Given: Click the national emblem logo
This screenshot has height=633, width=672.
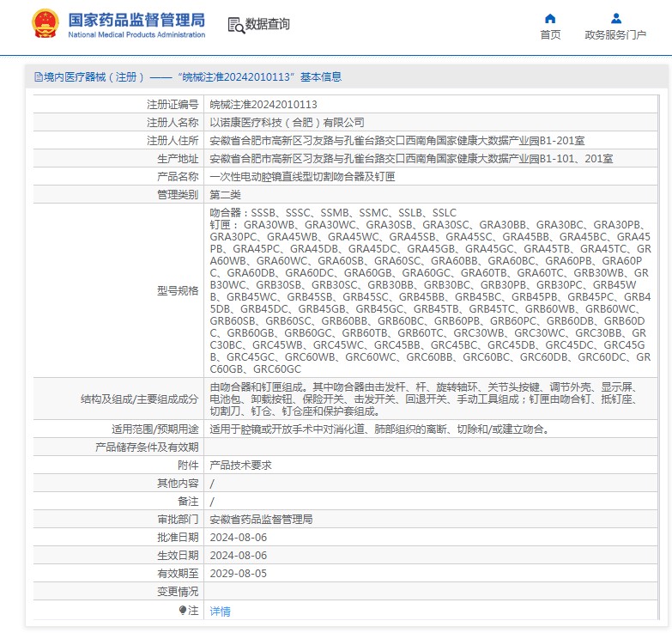Looking at the screenshot, I should pos(45,23).
